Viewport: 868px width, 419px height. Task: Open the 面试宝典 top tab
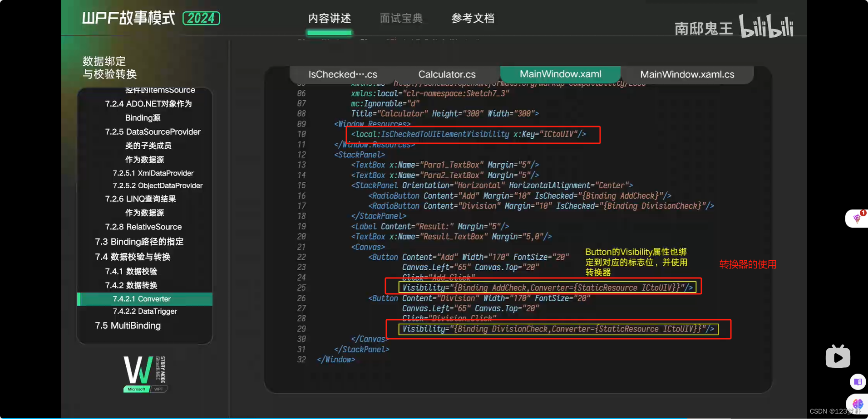[x=401, y=18]
